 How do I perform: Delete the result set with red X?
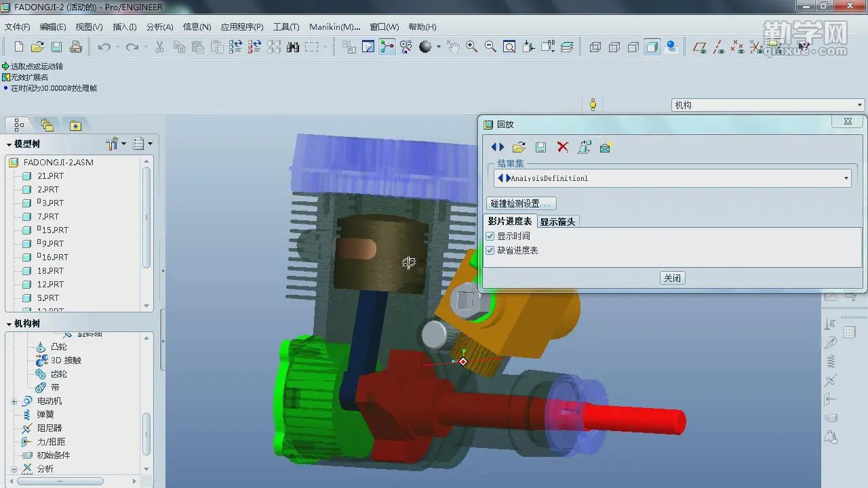561,146
